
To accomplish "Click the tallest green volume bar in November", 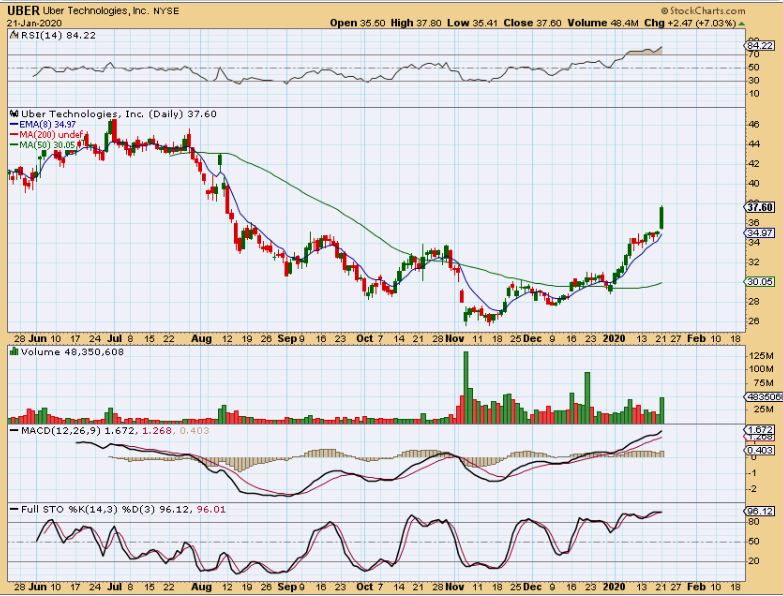I will (x=466, y=387).
